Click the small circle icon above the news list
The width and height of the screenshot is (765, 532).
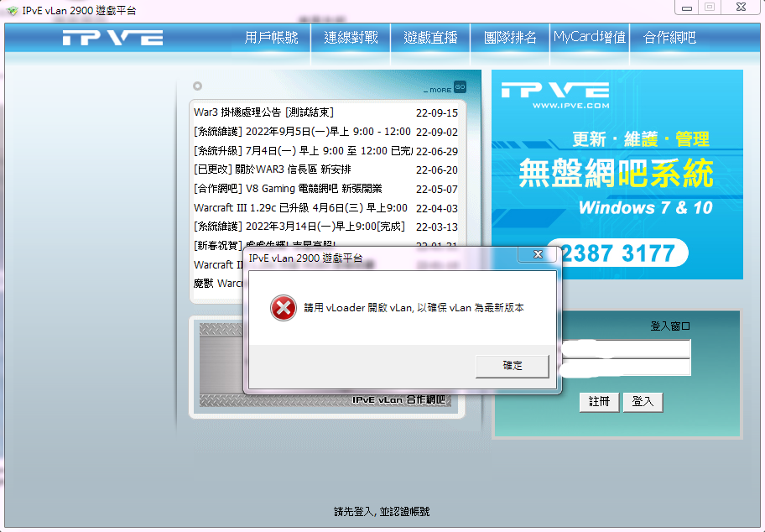(197, 86)
